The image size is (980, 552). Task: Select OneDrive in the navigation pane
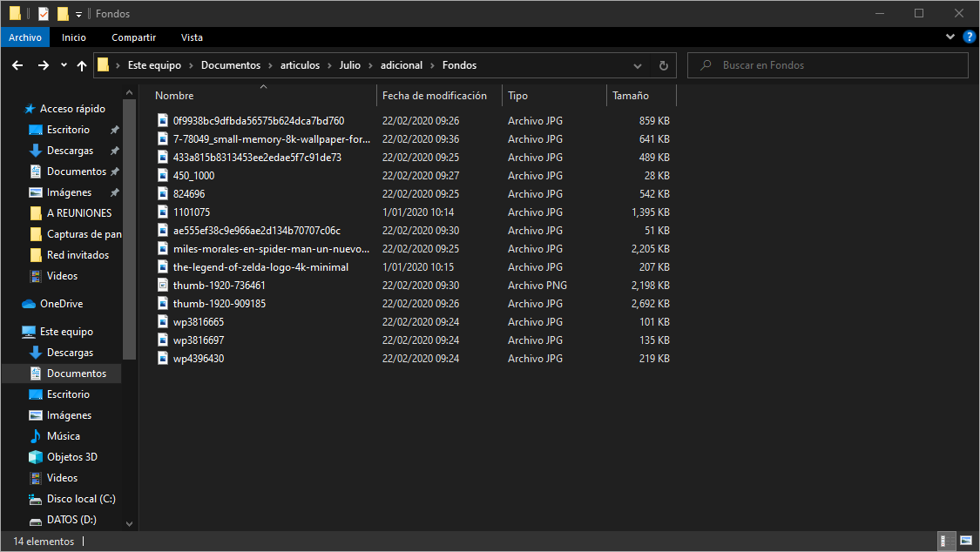click(x=61, y=304)
